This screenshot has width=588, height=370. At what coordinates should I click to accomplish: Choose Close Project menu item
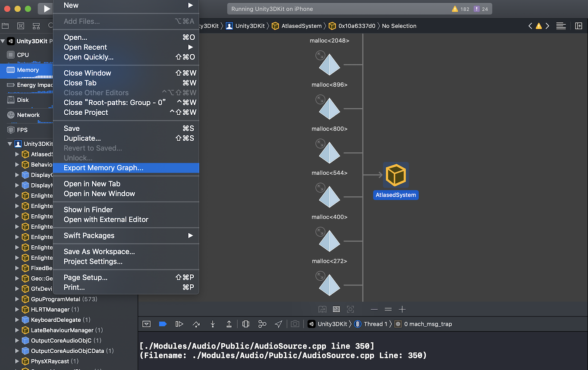[126, 112]
